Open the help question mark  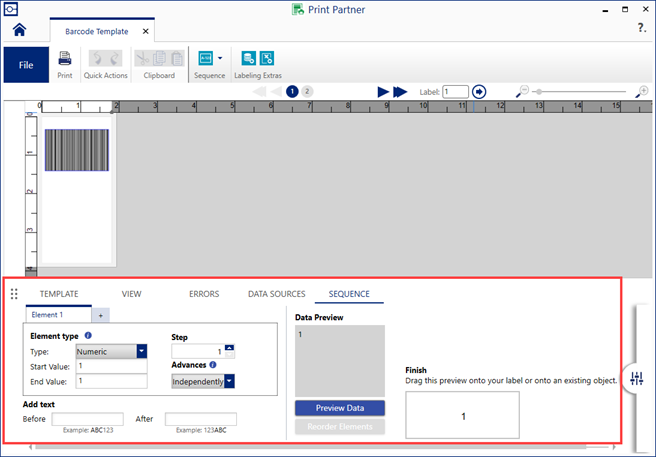coord(642,28)
